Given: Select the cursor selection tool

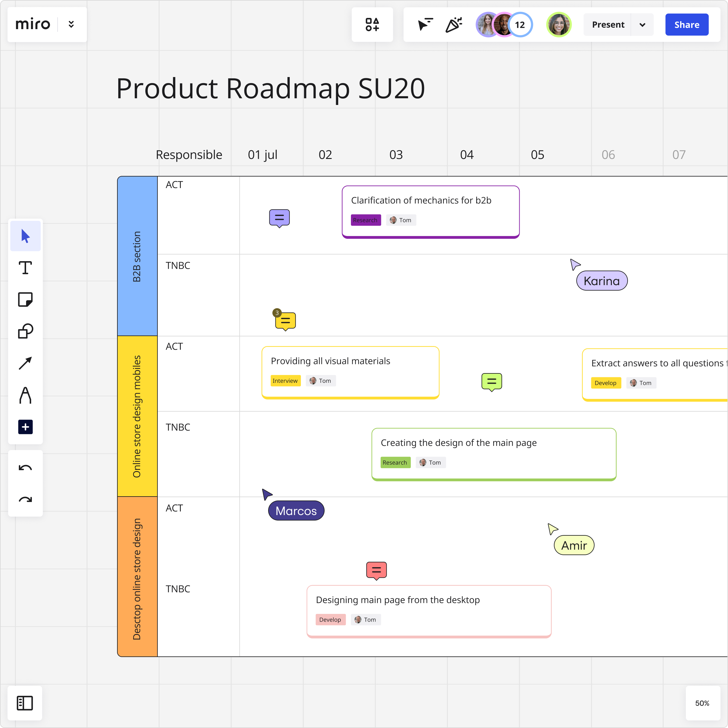Looking at the screenshot, I should [x=25, y=236].
